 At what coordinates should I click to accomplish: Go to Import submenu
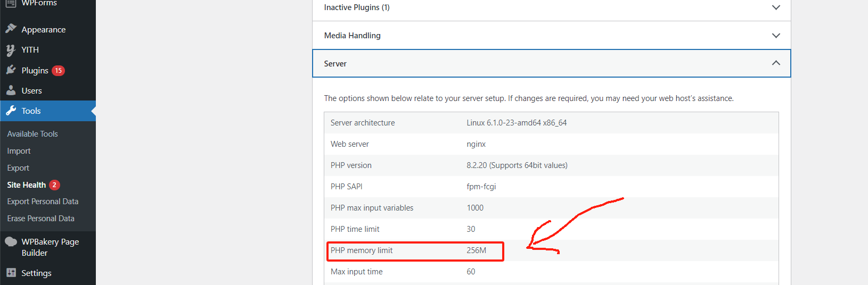tap(19, 151)
